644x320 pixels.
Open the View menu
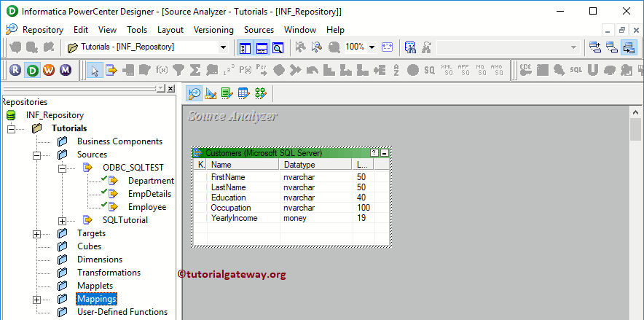[108, 30]
